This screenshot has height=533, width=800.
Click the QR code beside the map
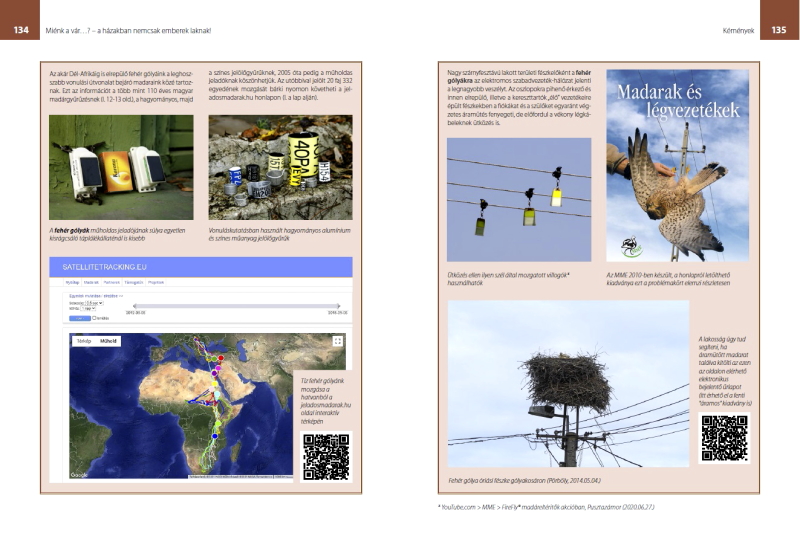(326, 457)
